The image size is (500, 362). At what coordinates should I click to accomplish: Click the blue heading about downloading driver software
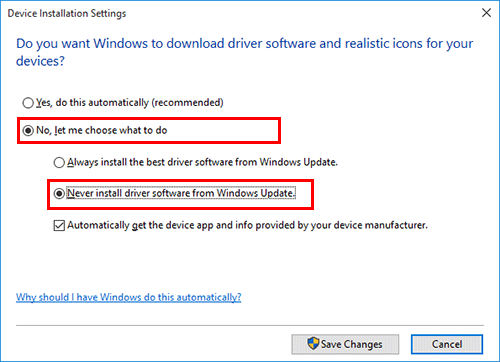pos(244,52)
